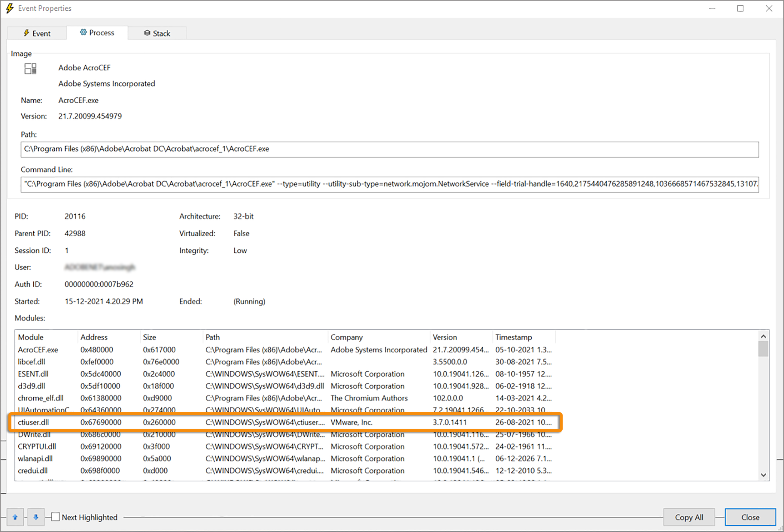Click the down arrow to view next event
Viewport: 784px width, 532px height.
pyautogui.click(x=36, y=517)
